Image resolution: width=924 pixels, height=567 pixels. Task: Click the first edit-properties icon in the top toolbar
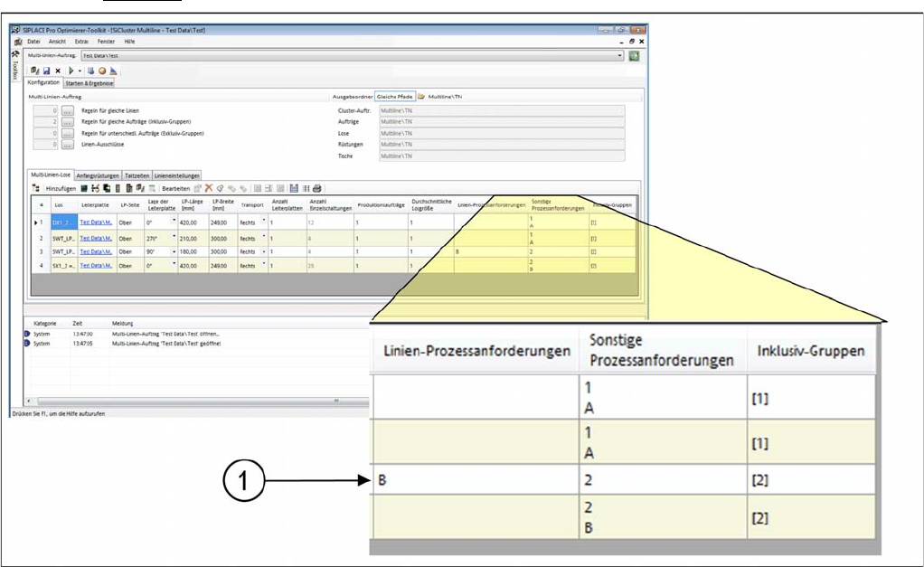pos(35,71)
